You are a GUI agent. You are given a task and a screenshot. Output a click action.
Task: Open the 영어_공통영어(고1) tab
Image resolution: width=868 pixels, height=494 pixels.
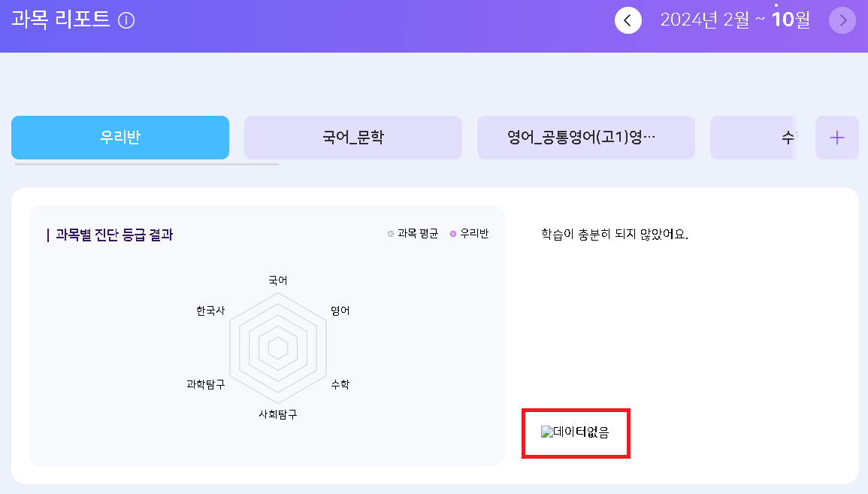[x=586, y=138]
